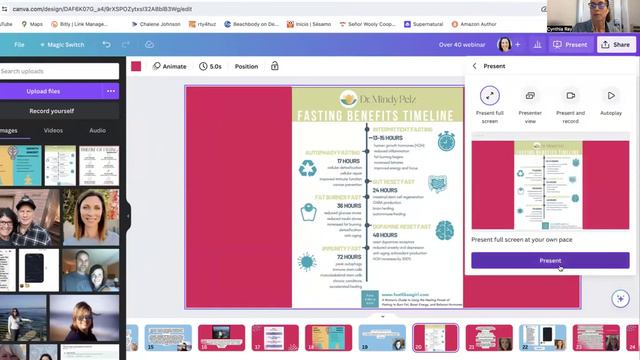The height and width of the screenshot is (360, 640).
Task: Select slide 17 thumbnail
Action: (x=275, y=338)
